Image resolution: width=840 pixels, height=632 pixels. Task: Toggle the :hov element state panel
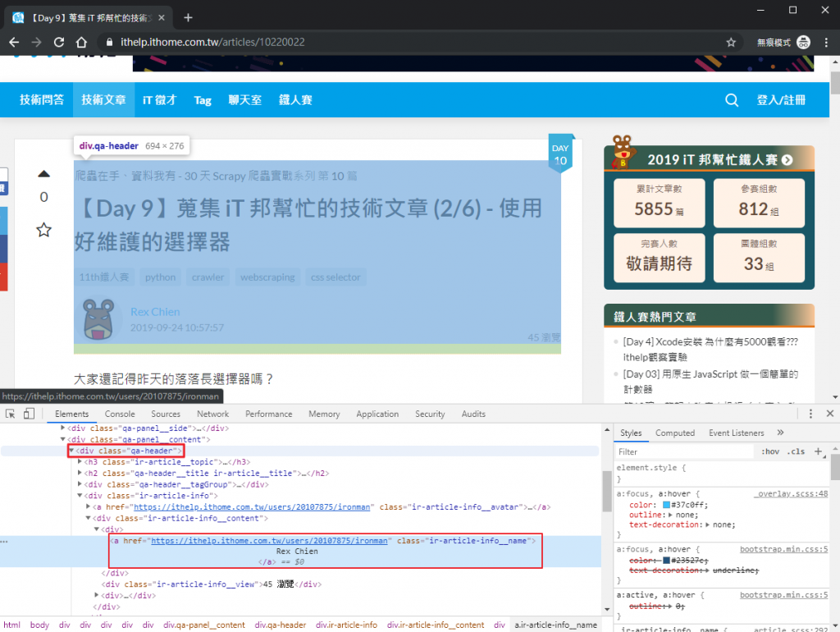769,451
